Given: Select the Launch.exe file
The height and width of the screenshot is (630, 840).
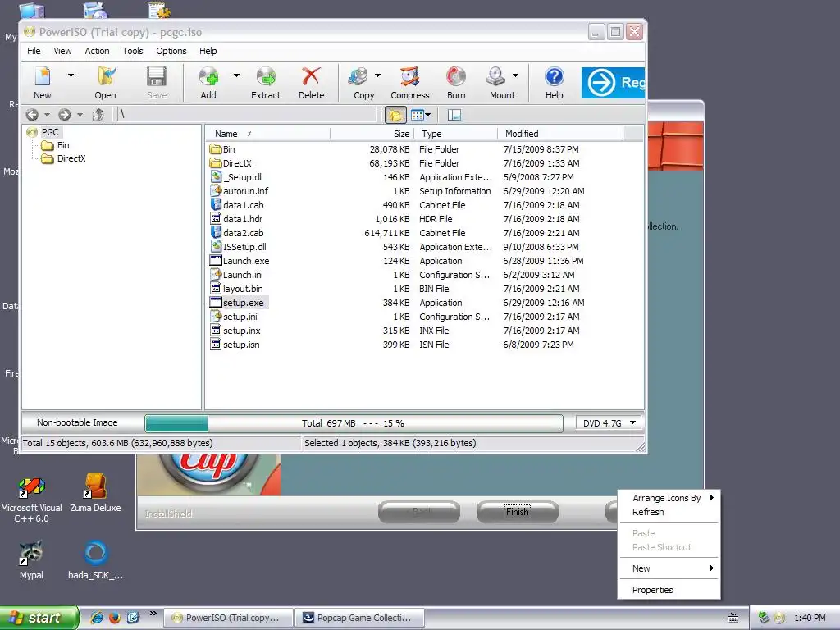Looking at the screenshot, I should (x=246, y=261).
